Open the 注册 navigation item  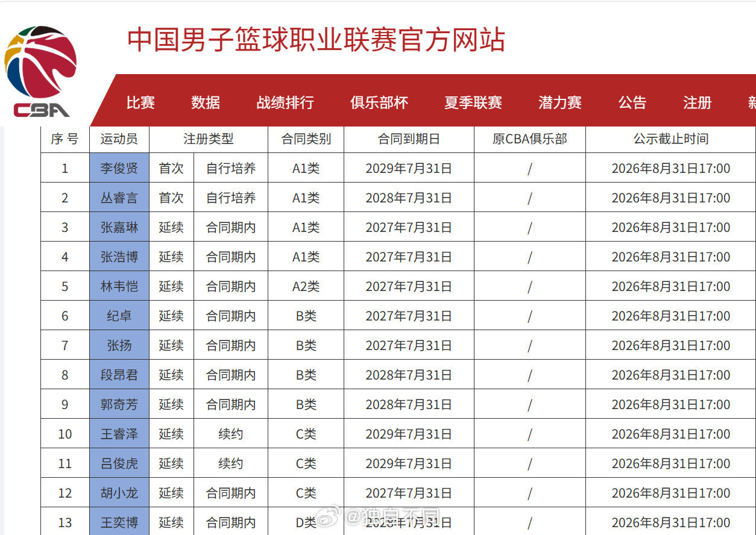coord(698,103)
